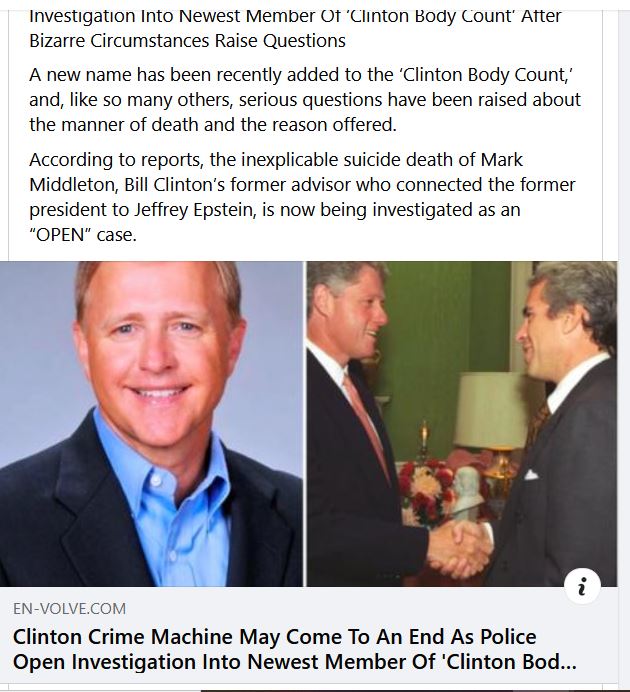The height and width of the screenshot is (692, 630).
Task: Click the white lampshade in the right photo
Action: (x=489, y=409)
